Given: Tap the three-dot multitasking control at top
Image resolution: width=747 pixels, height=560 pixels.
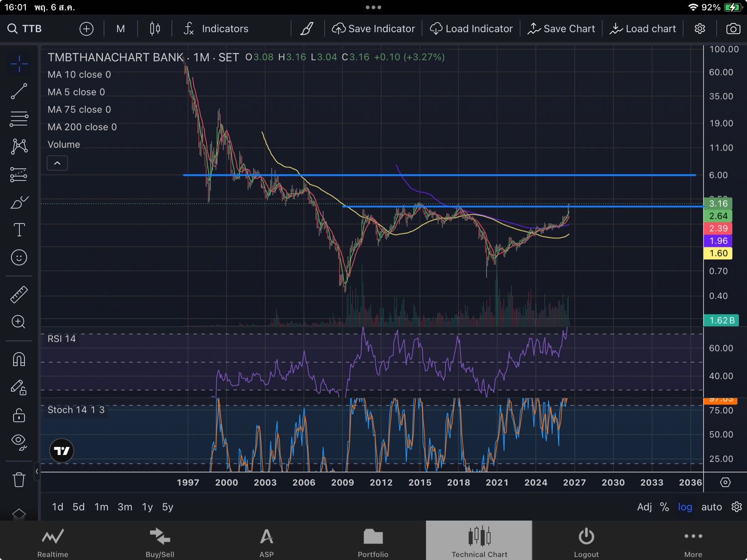Looking at the screenshot, I should (373, 7).
